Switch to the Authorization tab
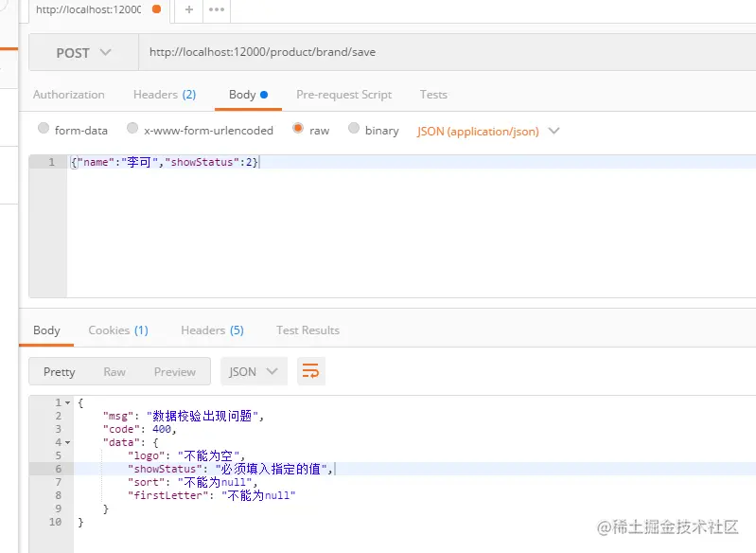This screenshot has height=553, width=756. (x=69, y=95)
